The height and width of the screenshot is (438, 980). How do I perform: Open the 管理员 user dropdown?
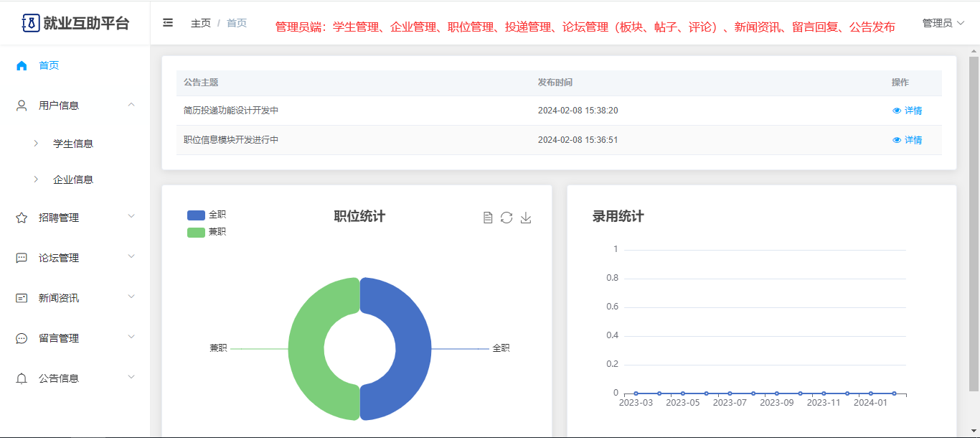click(943, 23)
